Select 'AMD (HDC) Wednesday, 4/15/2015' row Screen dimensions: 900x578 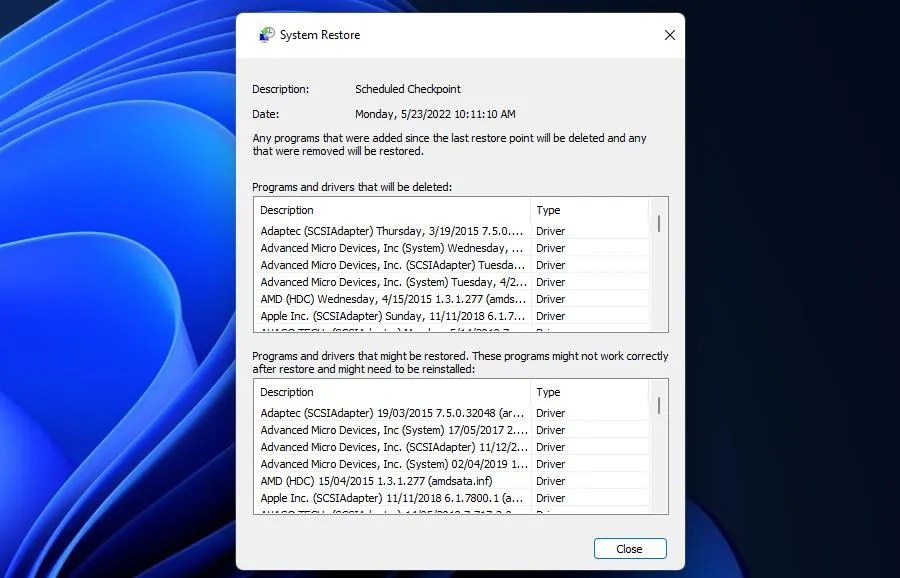tap(452, 299)
